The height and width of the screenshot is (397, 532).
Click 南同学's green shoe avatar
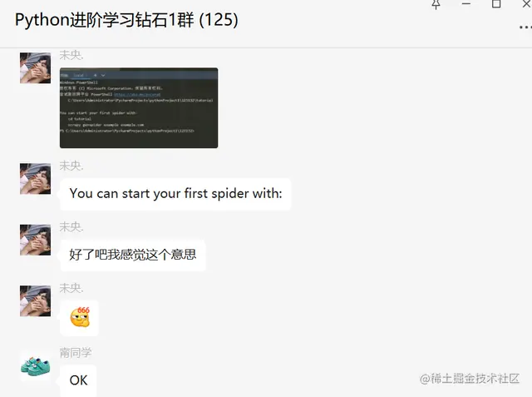tap(35, 366)
